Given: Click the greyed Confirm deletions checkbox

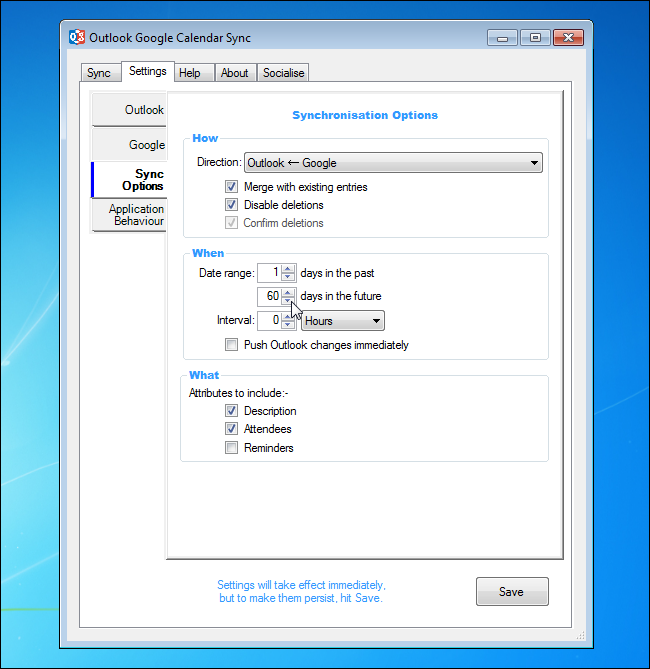Looking at the screenshot, I should pyautogui.click(x=231, y=223).
